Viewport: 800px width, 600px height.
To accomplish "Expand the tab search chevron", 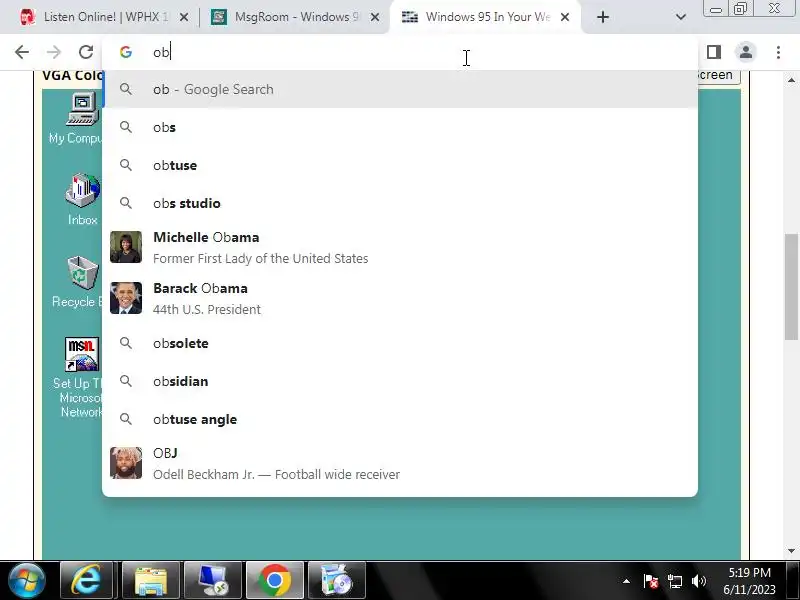I will [681, 17].
